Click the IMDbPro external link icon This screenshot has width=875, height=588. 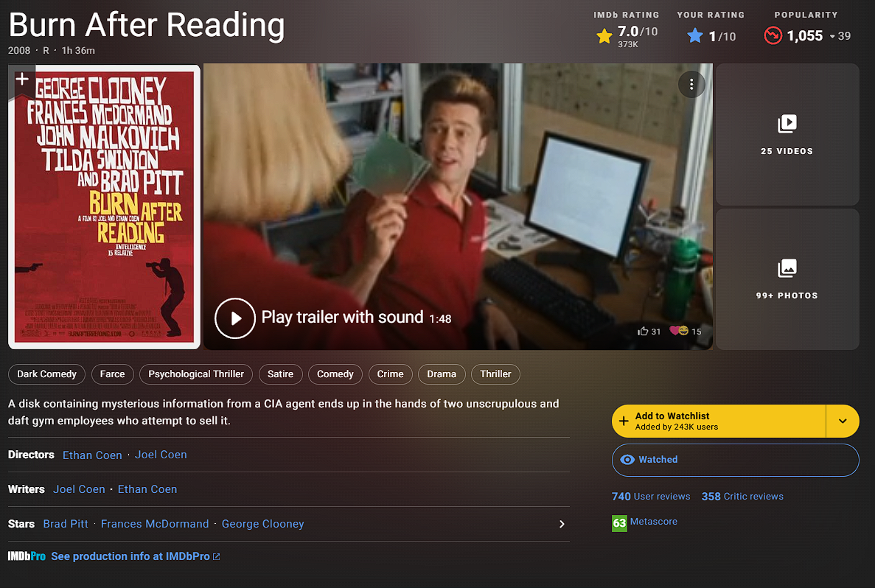click(x=217, y=557)
